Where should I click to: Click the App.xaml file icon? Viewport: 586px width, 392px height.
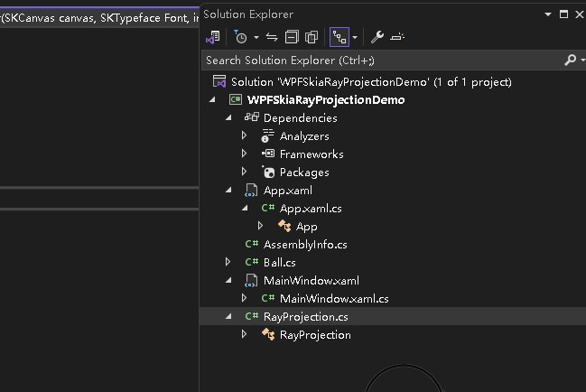[x=251, y=191]
